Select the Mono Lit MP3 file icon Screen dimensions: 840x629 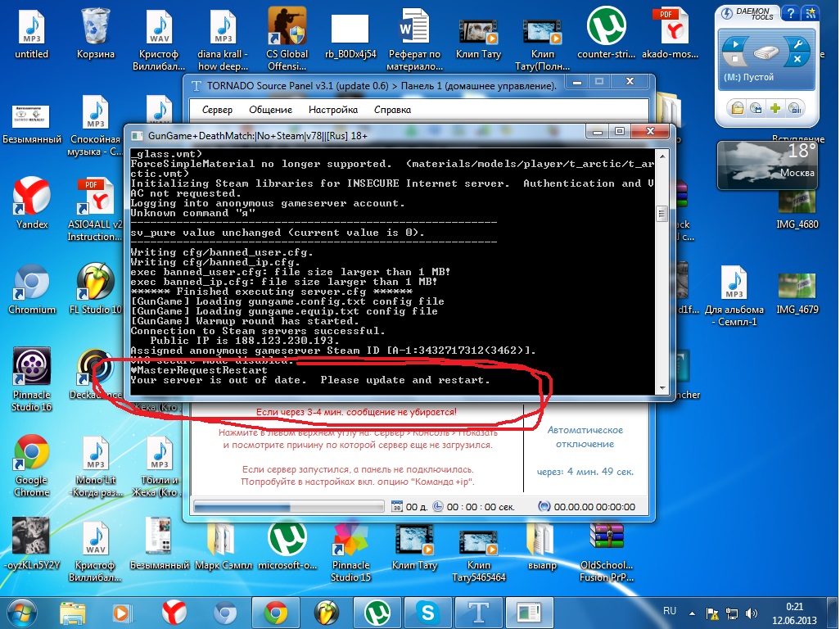(95, 465)
